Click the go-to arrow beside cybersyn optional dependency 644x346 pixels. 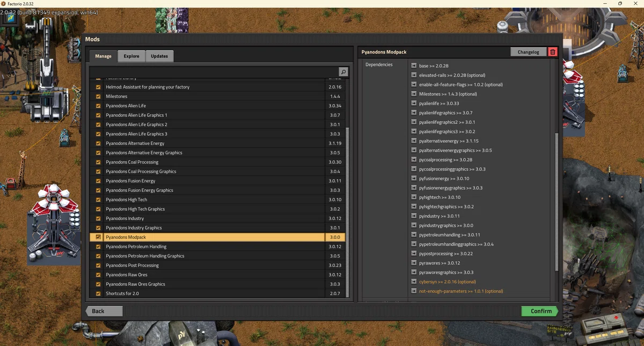(414, 282)
